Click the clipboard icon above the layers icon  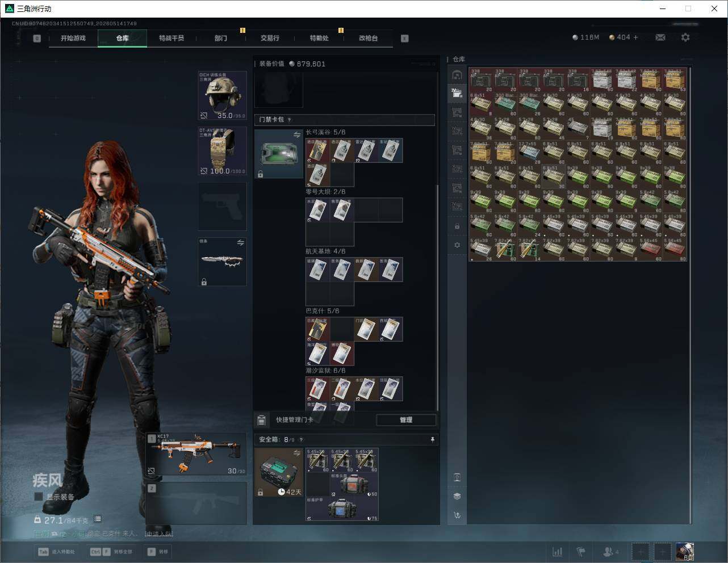pos(457,477)
